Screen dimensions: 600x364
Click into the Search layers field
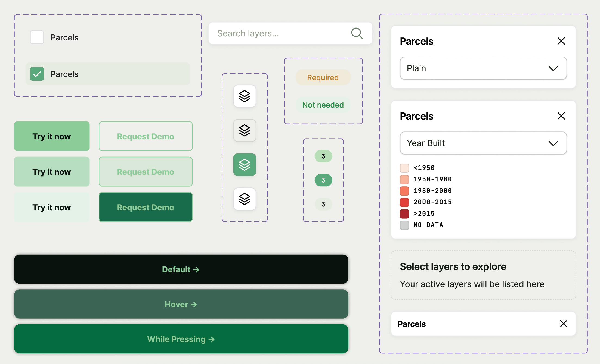290,33
